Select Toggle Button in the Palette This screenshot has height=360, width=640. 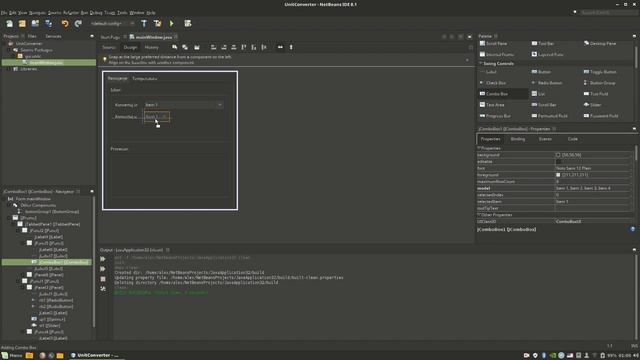[x=600, y=72]
